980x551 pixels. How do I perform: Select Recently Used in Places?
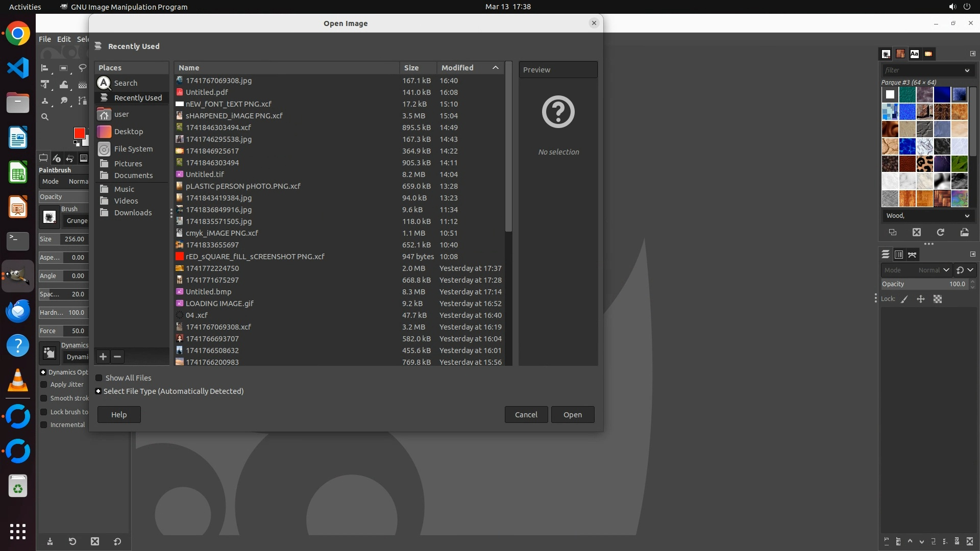137,98
